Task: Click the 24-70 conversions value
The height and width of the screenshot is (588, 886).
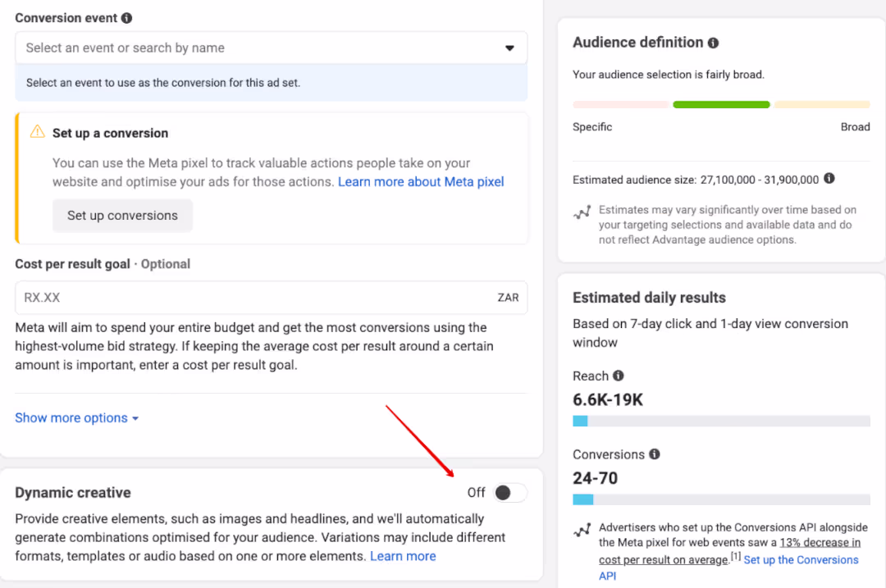Action: pos(595,478)
